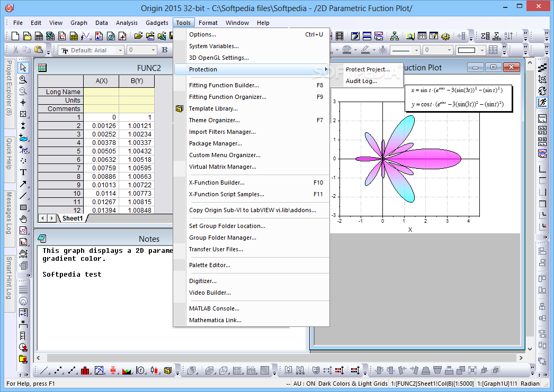Click the Column bar plot icon
554x392 pixels.
(85, 370)
